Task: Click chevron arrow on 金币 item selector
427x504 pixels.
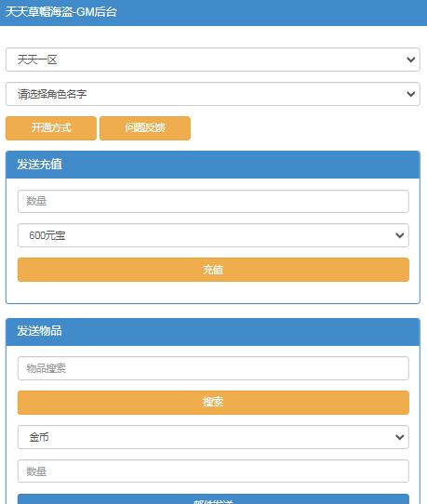Action: (400, 437)
